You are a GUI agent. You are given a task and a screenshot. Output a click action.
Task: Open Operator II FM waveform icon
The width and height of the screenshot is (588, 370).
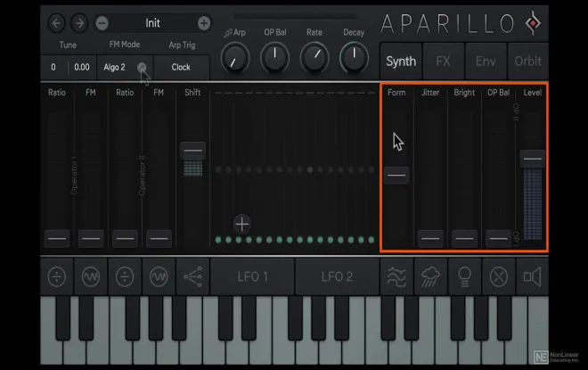(159, 277)
